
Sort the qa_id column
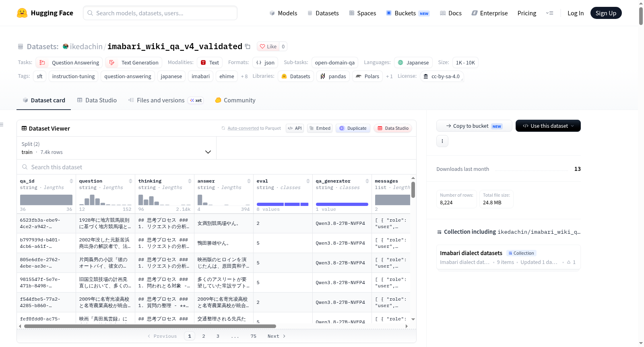(x=71, y=181)
